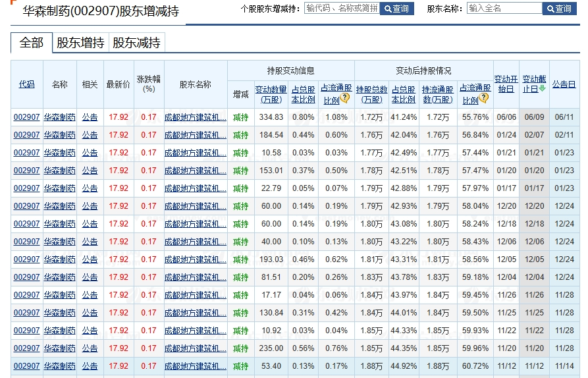Open code 002907 in the 22.79 row

pos(26,188)
